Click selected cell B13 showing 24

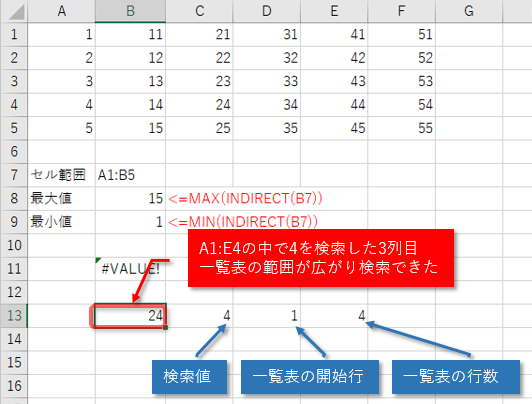[130, 315]
